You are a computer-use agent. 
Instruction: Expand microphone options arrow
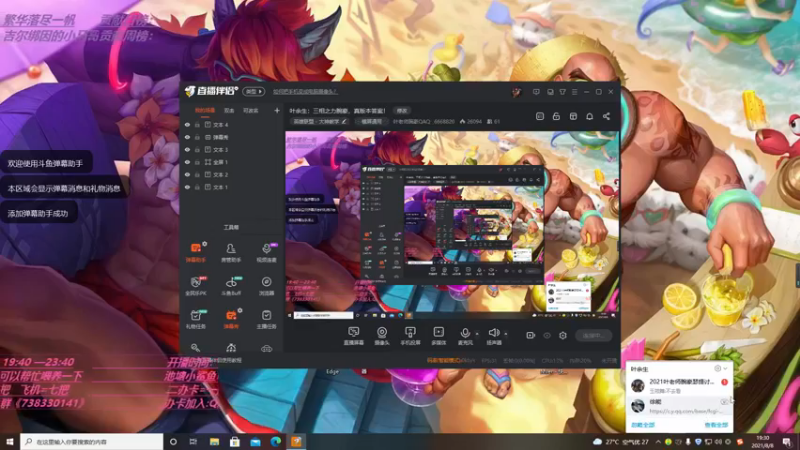point(477,334)
